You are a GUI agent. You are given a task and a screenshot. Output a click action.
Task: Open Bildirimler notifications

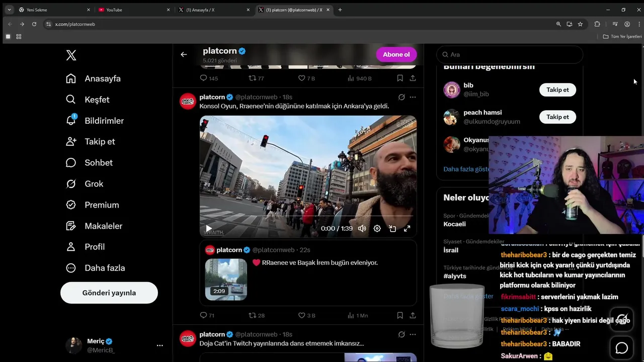95,121
